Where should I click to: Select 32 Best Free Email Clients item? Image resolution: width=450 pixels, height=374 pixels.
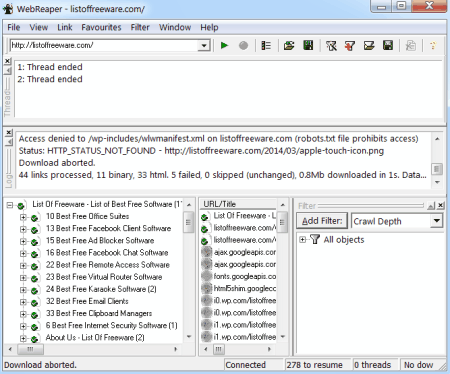[87, 301]
